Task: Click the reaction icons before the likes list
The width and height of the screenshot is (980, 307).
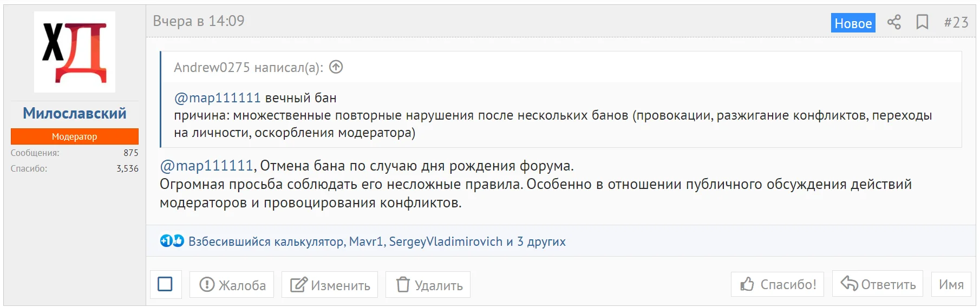Action: pos(172,241)
